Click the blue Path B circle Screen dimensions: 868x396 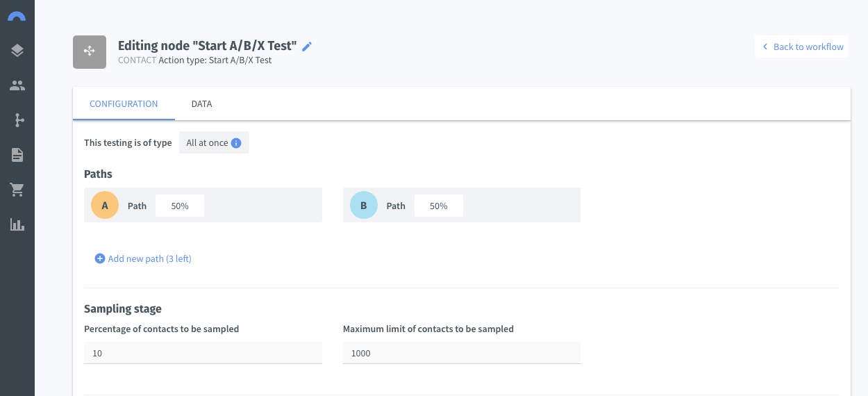363,206
